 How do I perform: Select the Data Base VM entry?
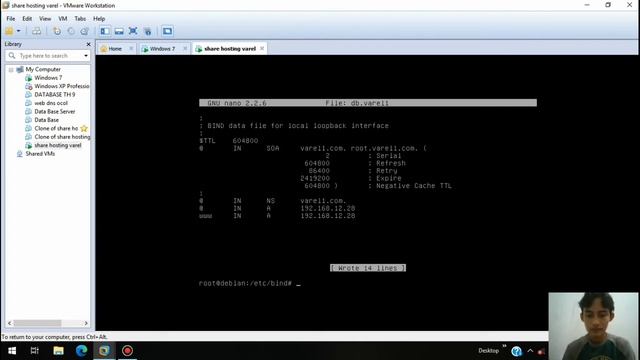click(x=47, y=120)
